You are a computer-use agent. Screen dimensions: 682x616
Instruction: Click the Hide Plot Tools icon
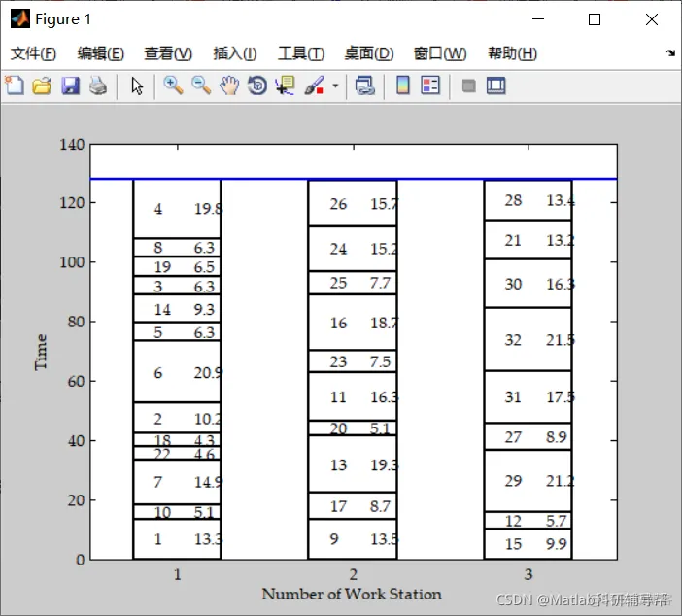pos(468,86)
